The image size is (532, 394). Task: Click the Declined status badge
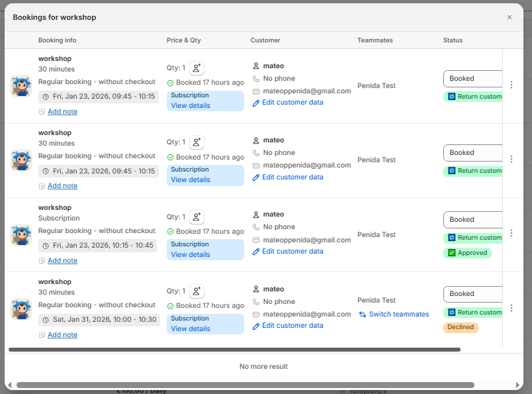coord(461,327)
